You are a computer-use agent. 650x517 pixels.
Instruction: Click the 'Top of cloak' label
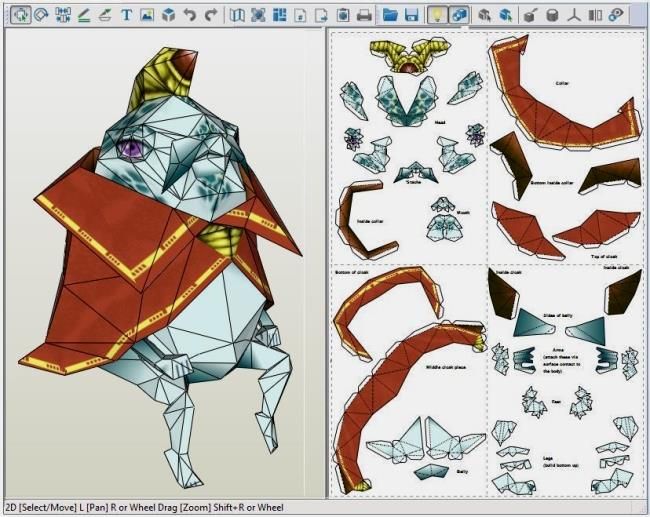click(x=604, y=257)
